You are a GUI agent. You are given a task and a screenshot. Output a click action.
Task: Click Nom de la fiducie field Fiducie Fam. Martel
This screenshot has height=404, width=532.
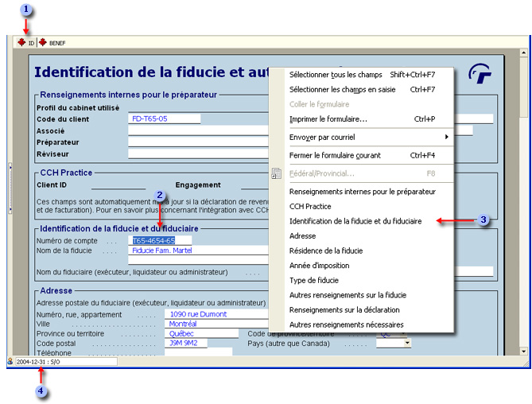click(x=199, y=251)
